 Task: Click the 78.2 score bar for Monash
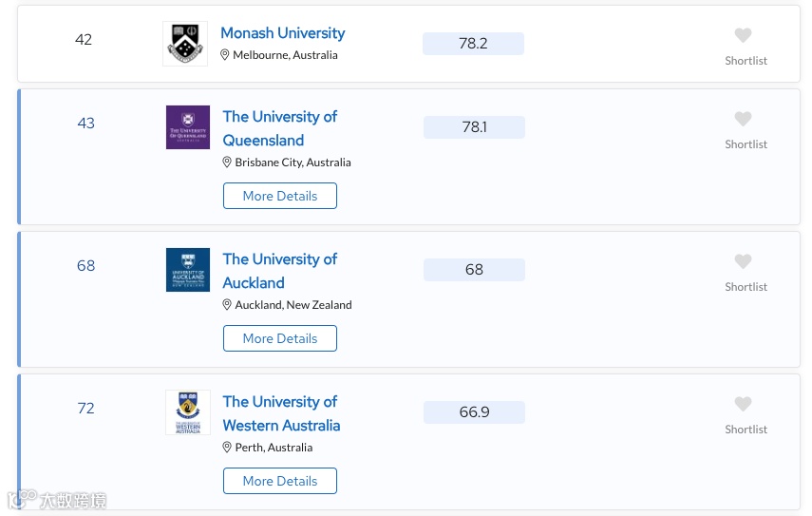tap(473, 44)
